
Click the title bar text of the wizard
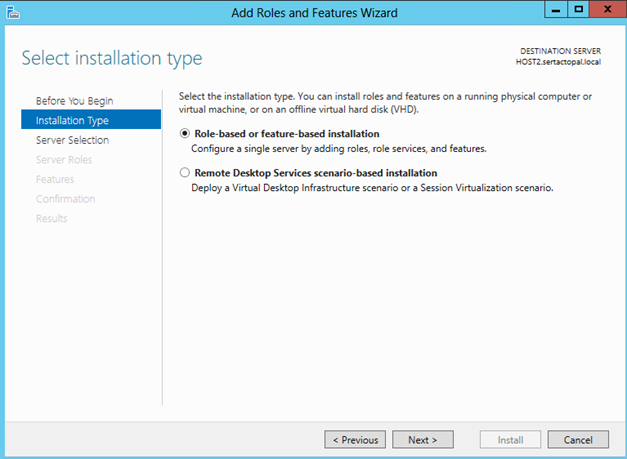[313, 12]
